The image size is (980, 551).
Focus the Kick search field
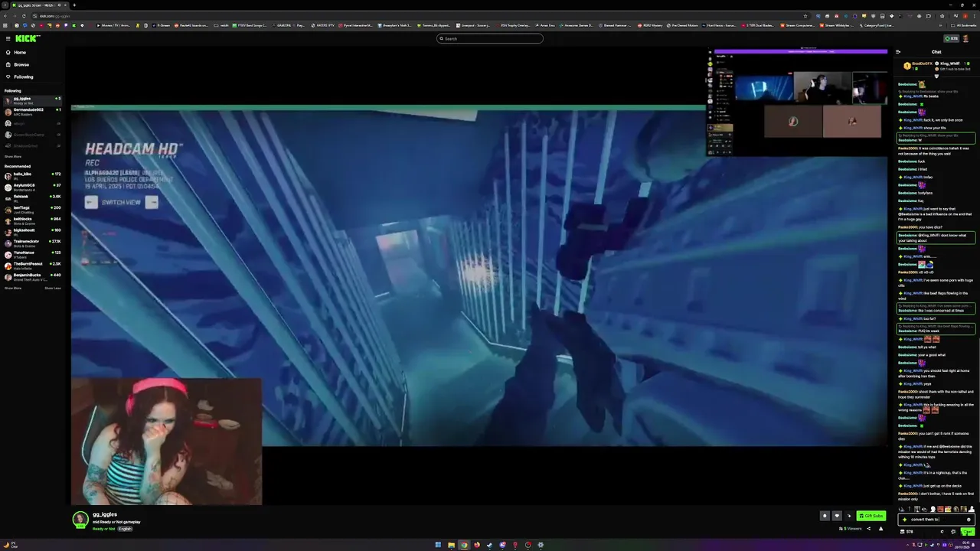(490, 38)
